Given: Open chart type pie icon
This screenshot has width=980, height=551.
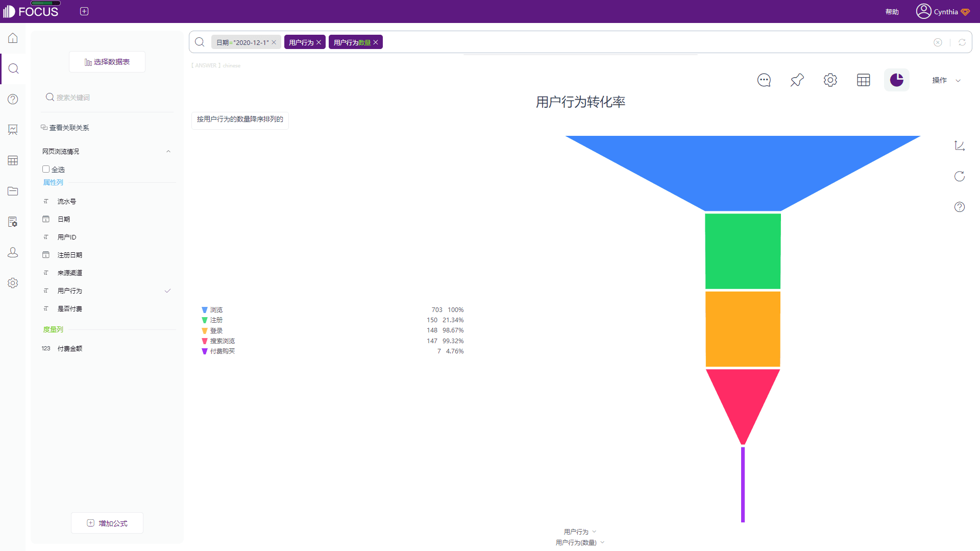Looking at the screenshot, I should pos(897,80).
